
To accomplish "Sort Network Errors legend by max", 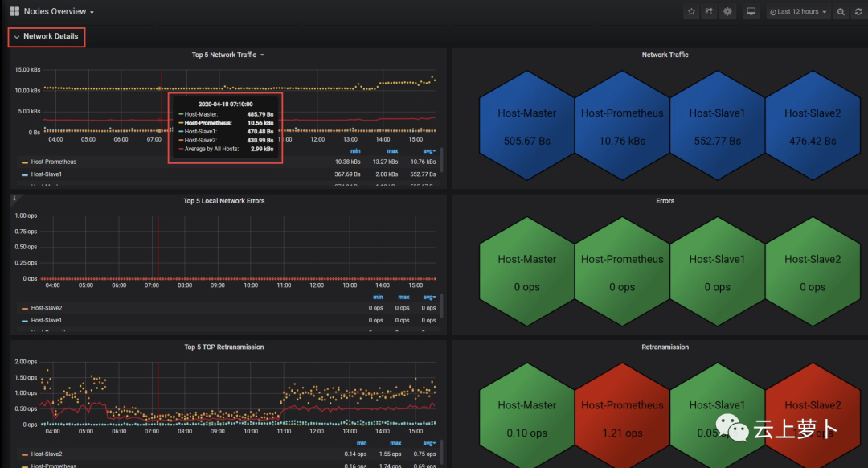I will (403, 298).
